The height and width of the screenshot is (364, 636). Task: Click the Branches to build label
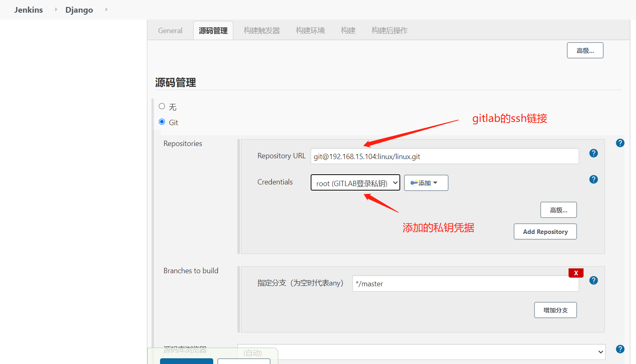191,271
